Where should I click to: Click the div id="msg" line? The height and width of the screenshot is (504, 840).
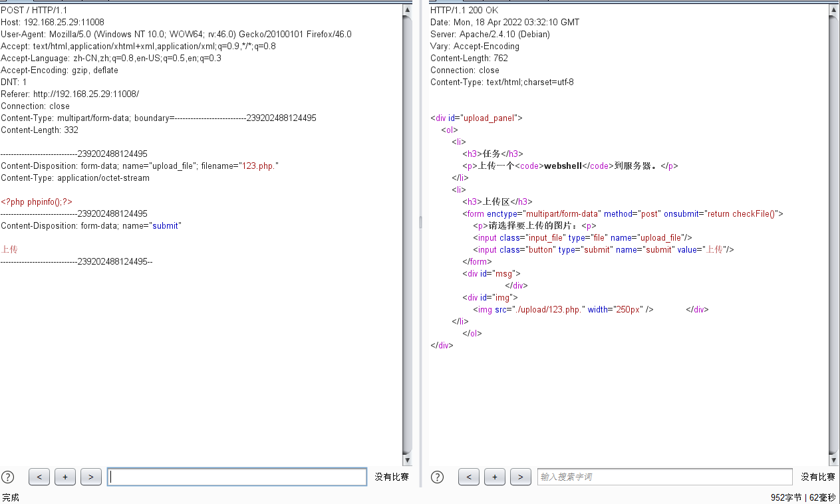pos(491,274)
